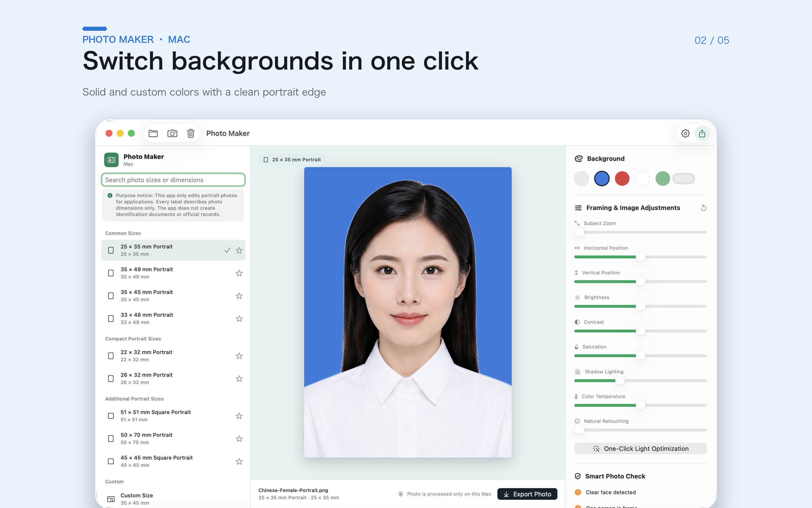Click the Compact Portrait Sizes section header

[133, 339]
